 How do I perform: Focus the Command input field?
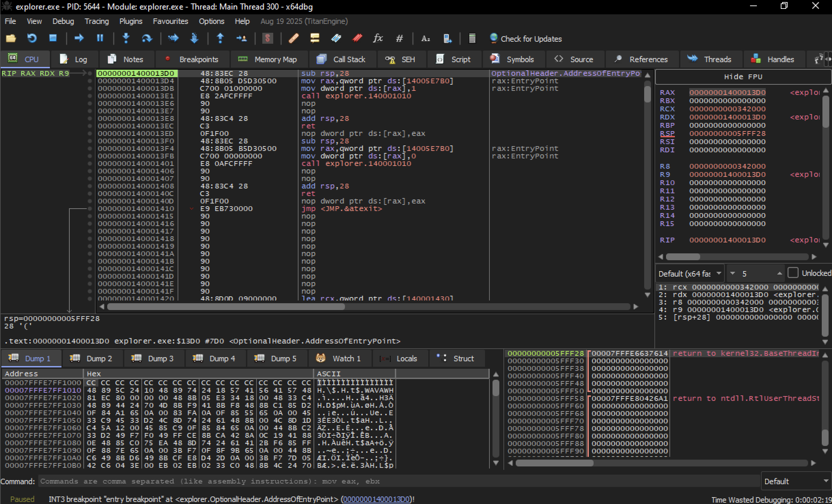pyautogui.click(x=399, y=481)
